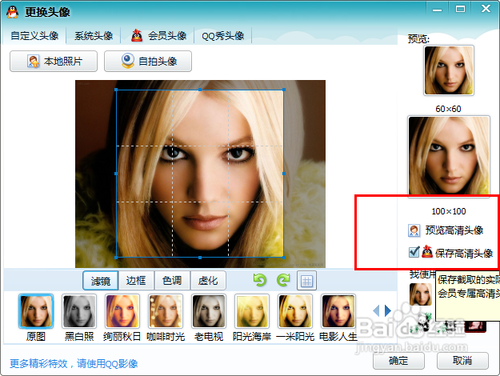500x376 pixels.
Task: Select the 虚化 effects tab
Action: [208, 281]
